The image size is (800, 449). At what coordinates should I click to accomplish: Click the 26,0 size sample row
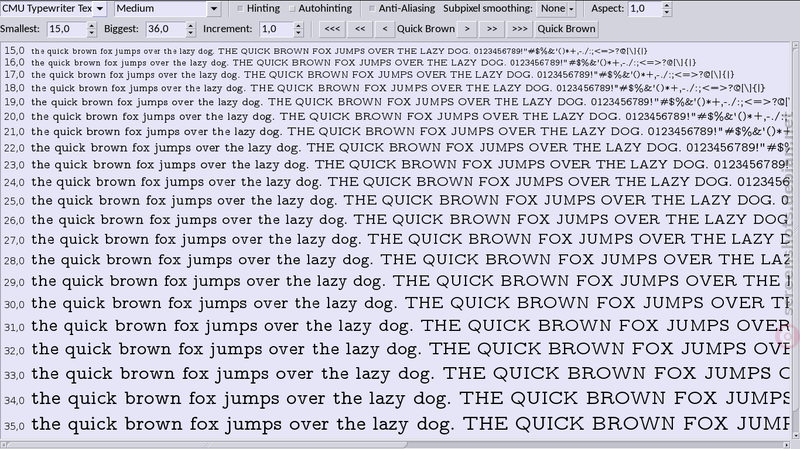[396, 220]
